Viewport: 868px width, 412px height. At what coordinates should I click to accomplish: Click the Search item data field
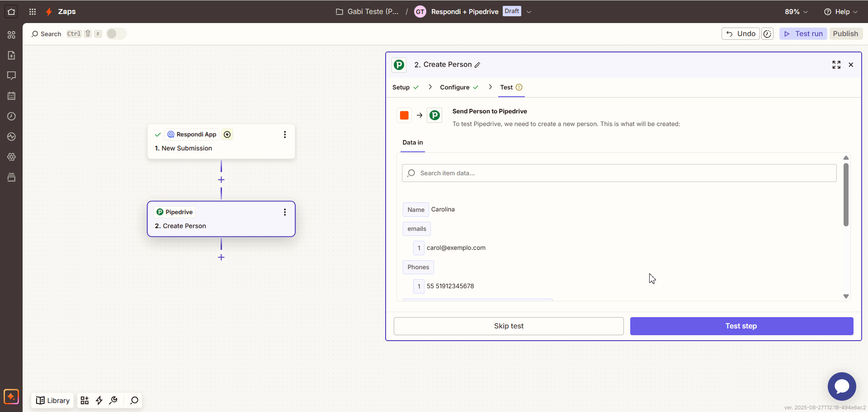click(619, 173)
